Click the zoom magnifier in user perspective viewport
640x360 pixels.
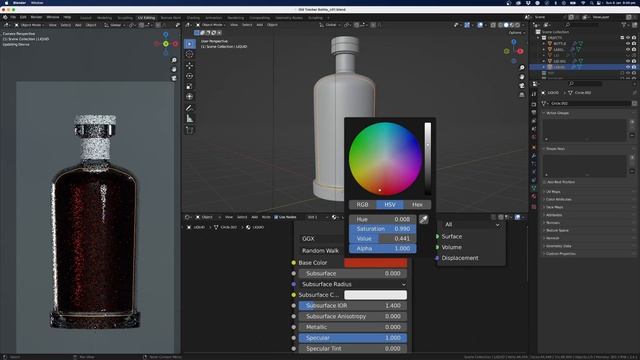tap(522, 68)
